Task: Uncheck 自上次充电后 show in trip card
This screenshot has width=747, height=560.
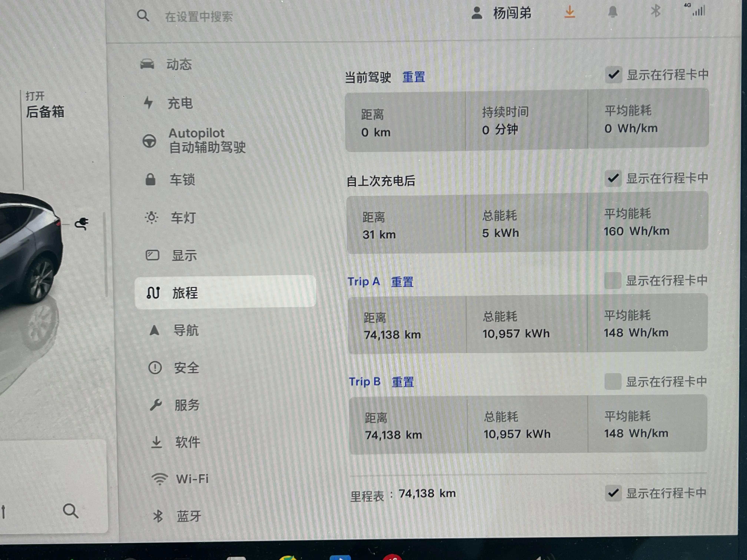Action: tap(613, 178)
